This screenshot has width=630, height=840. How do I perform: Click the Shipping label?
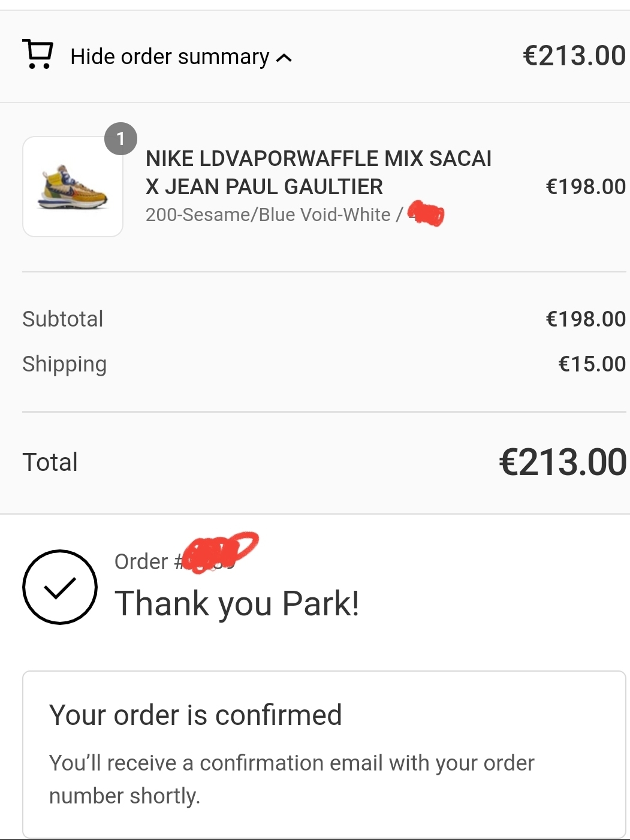pyautogui.click(x=65, y=364)
